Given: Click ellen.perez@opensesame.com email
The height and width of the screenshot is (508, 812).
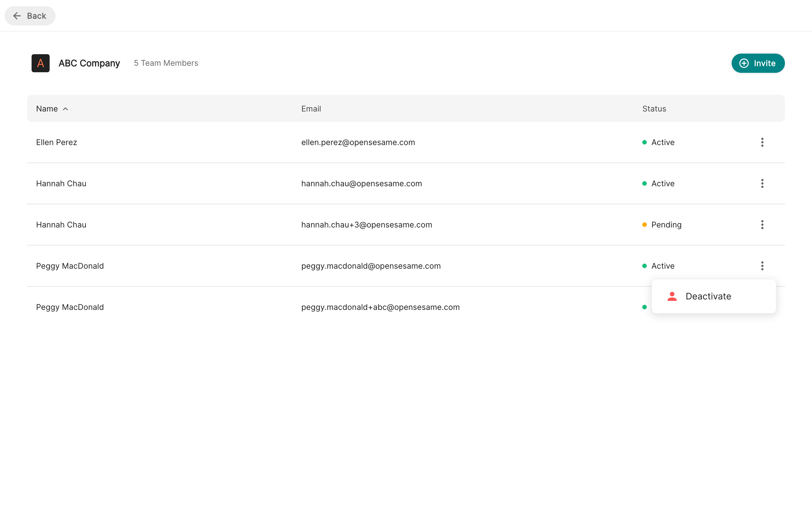Looking at the screenshot, I should tap(358, 142).
